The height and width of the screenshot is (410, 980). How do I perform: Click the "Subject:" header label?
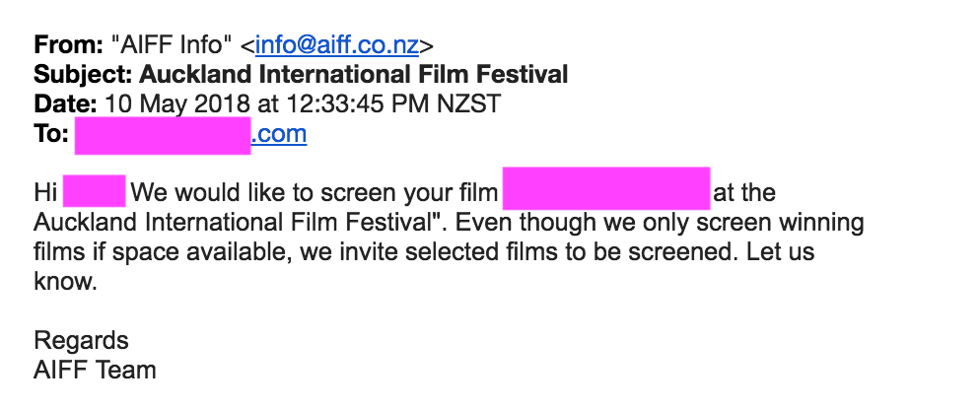(x=84, y=74)
